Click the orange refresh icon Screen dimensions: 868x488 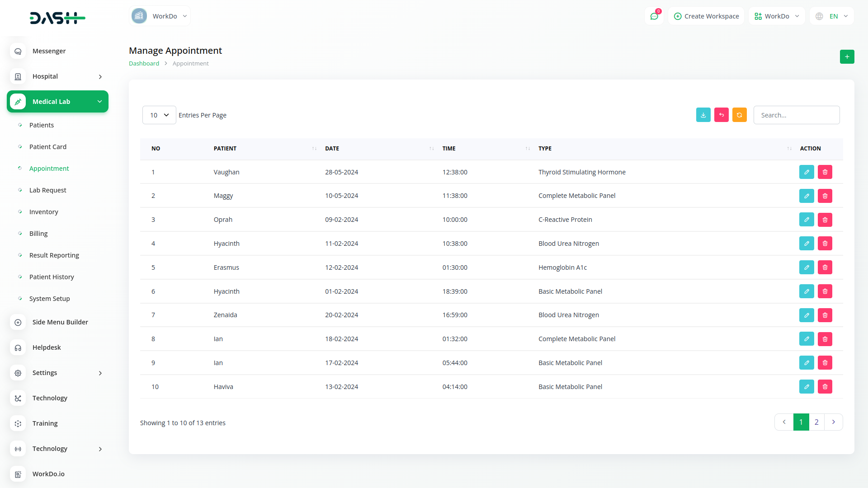click(x=739, y=115)
